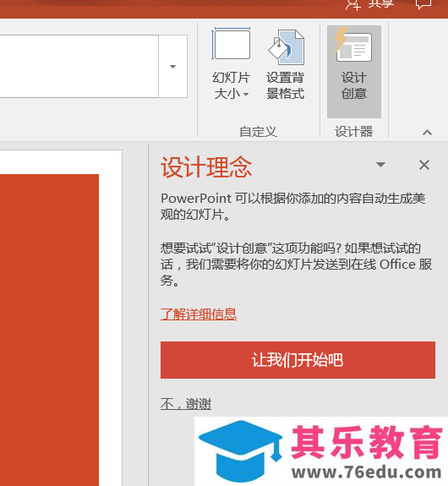Close the 设计理念 pane
448x486 pixels.
424,165
